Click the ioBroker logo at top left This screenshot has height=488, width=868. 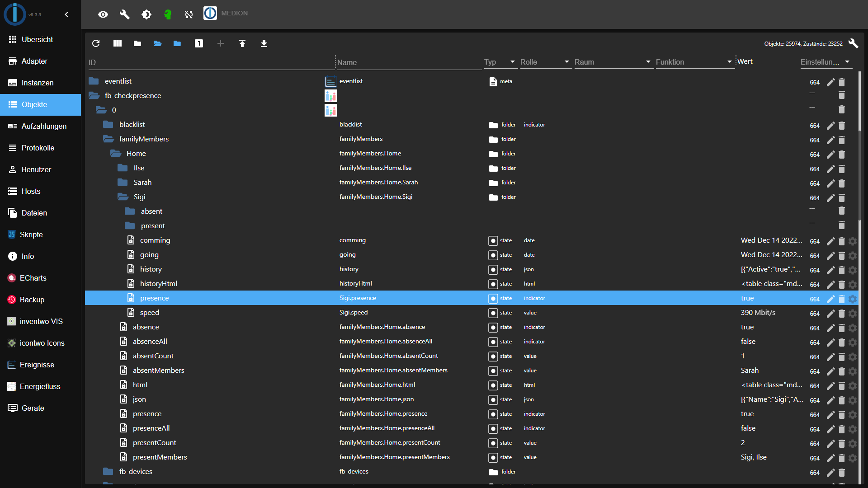tap(15, 14)
